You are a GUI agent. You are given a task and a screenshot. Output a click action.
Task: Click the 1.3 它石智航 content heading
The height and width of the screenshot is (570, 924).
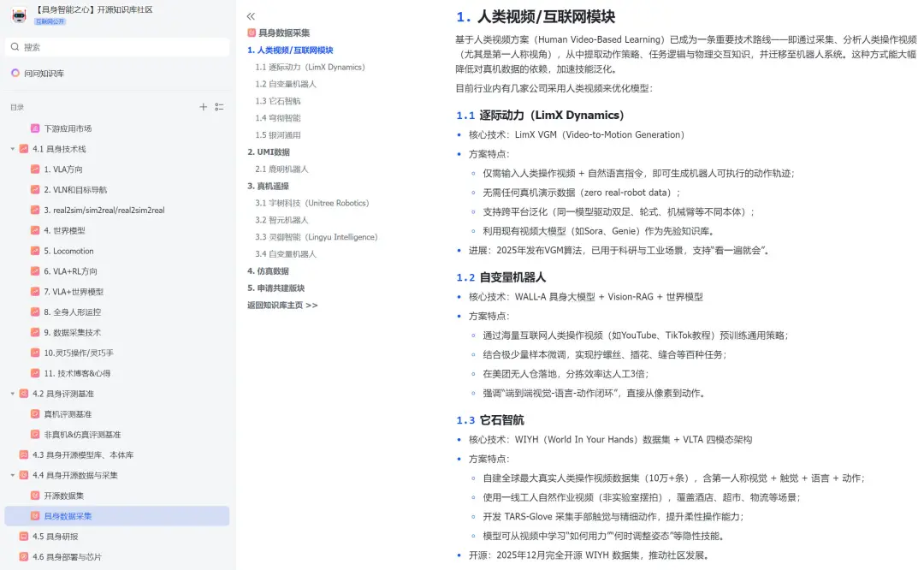(489, 419)
